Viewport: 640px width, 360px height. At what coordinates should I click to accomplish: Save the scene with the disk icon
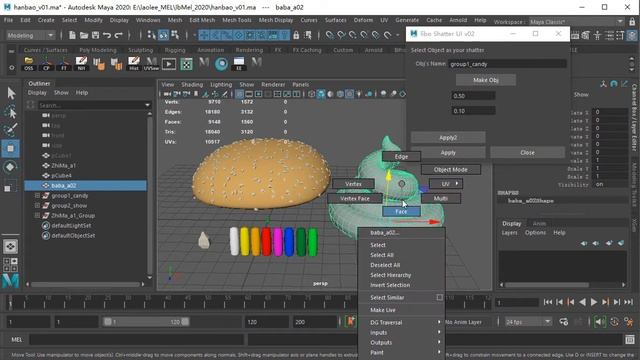tap(95, 36)
